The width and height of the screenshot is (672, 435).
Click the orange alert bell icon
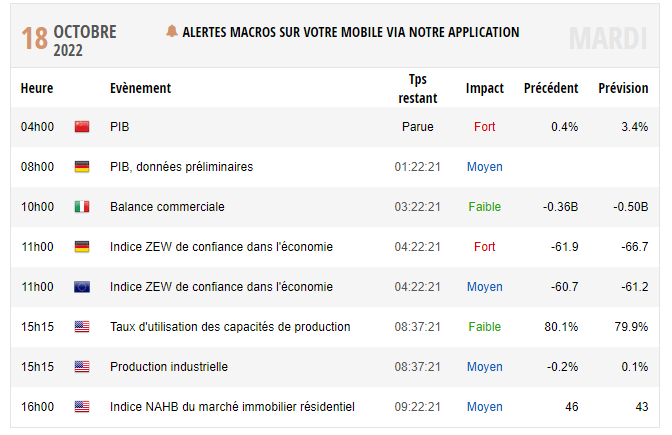pos(172,32)
